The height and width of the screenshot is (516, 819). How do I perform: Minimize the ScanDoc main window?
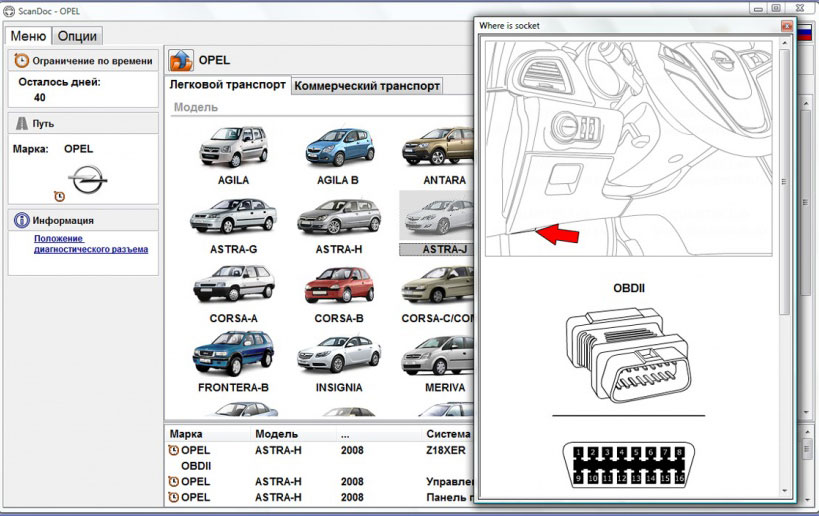(758, 8)
